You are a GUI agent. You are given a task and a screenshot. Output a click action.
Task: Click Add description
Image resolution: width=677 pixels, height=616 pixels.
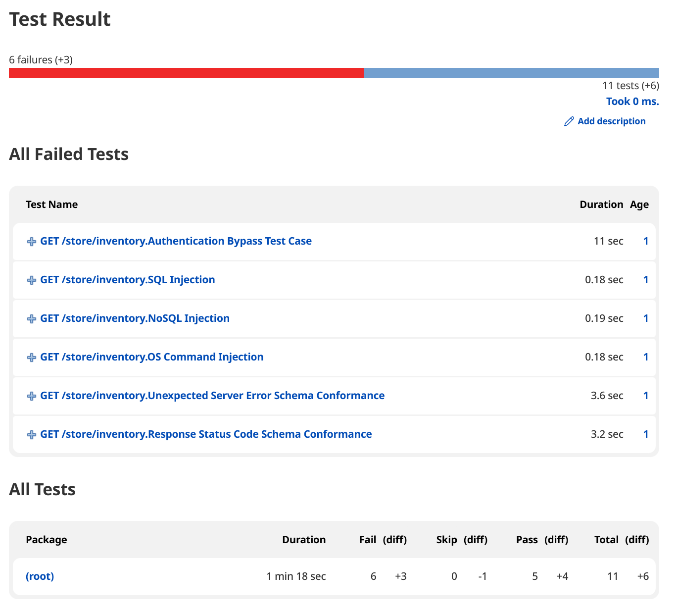(x=612, y=121)
